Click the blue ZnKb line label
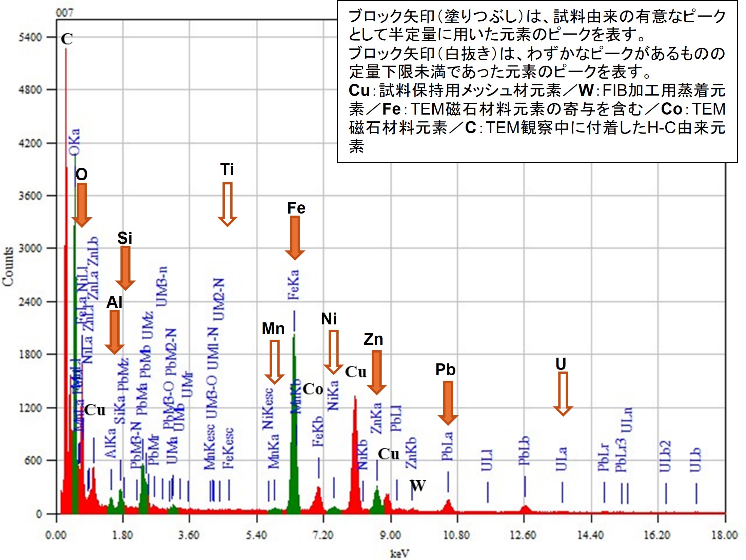The height and width of the screenshot is (560, 746). click(411, 453)
